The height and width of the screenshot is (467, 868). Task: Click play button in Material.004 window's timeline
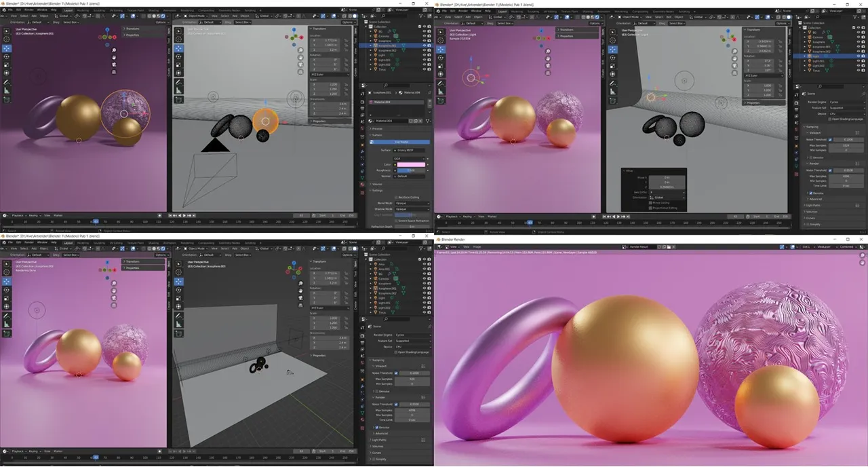pyautogui.click(x=185, y=215)
